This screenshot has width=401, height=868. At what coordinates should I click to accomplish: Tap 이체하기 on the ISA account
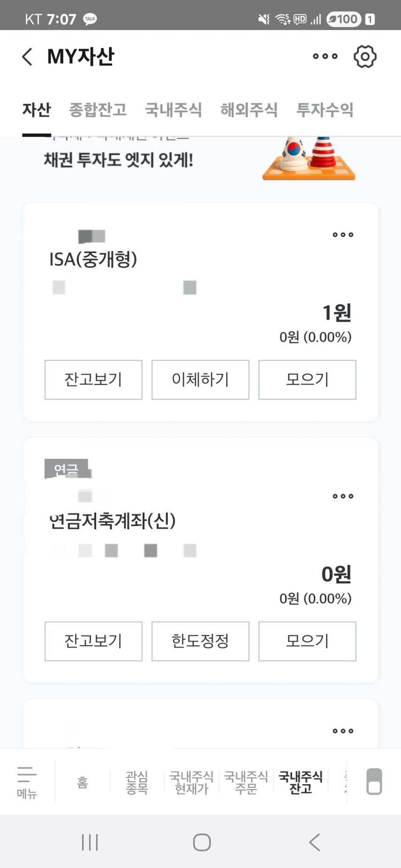200,379
